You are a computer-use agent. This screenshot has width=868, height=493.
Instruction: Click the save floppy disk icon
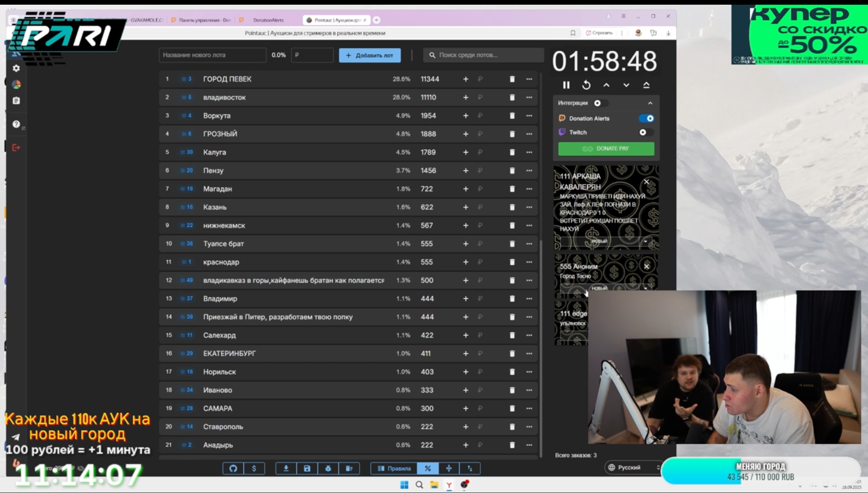307,468
